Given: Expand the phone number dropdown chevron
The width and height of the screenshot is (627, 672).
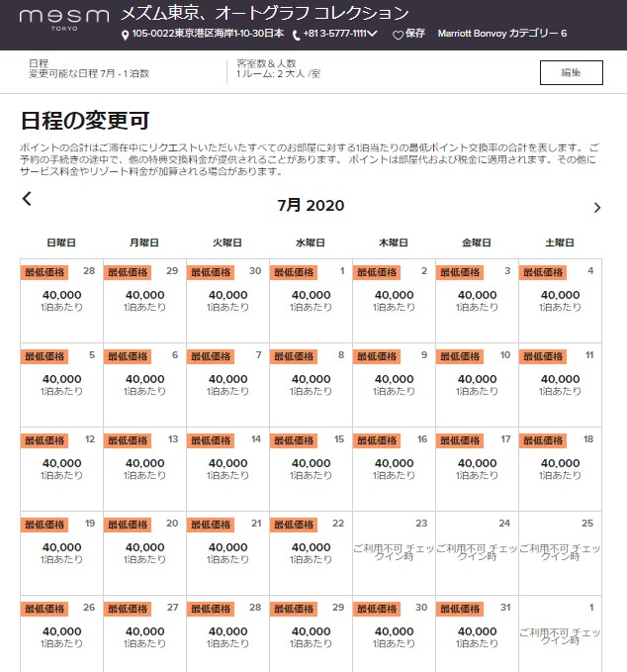Looking at the screenshot, I should click(372, 34).
